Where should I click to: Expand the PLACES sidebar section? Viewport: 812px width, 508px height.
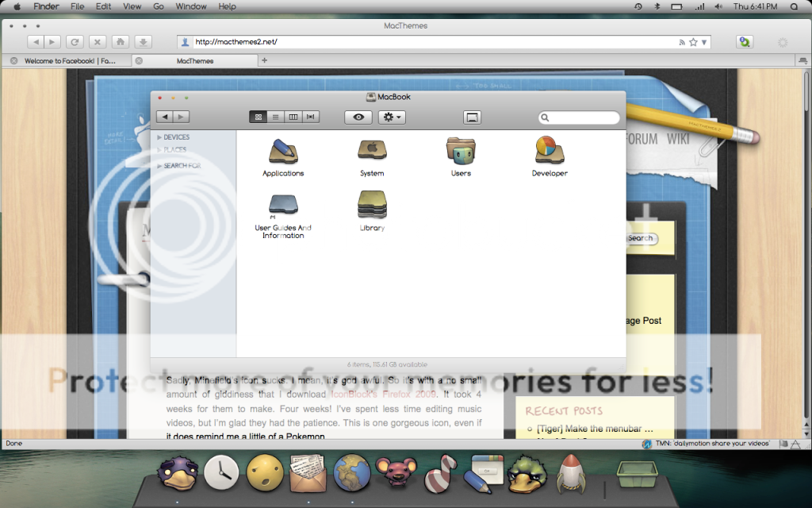point(159,150)
